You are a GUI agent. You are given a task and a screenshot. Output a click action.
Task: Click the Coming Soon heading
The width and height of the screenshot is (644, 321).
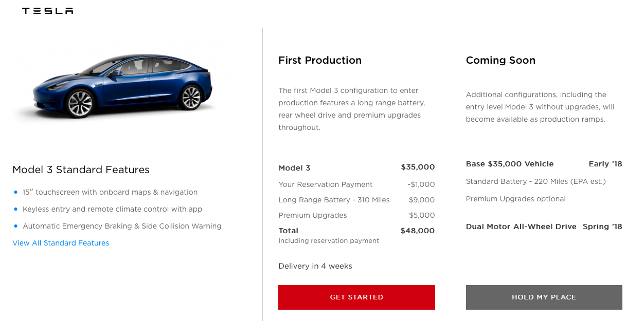(500, 60)
